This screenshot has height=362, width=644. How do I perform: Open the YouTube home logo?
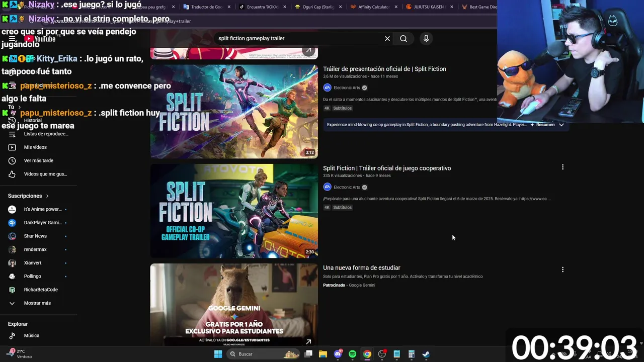[40, 39]
